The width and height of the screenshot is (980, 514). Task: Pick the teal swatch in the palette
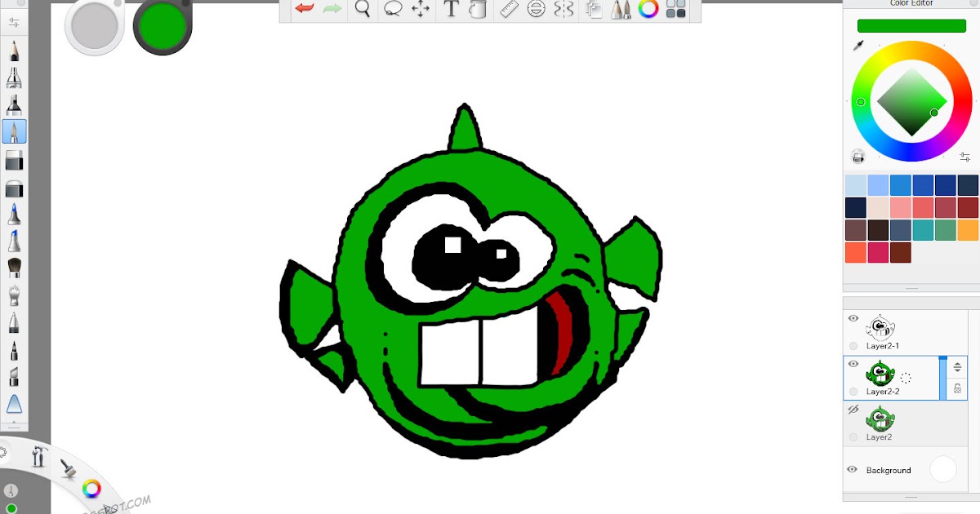click(x=923, y=230)
